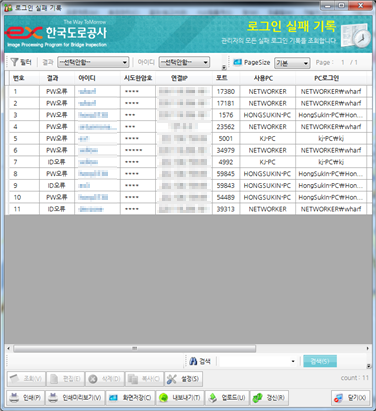Select the row with port 39313
Screen dimensions: 376x411
188,209
